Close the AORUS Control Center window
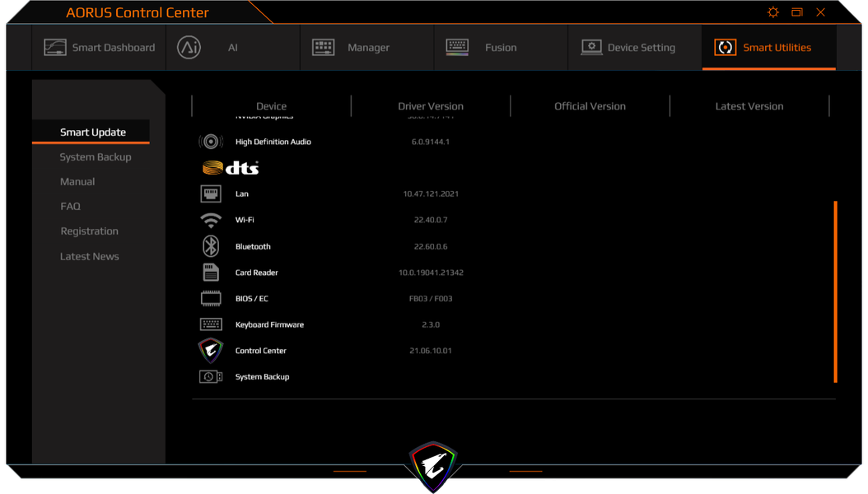 point(820,12)
